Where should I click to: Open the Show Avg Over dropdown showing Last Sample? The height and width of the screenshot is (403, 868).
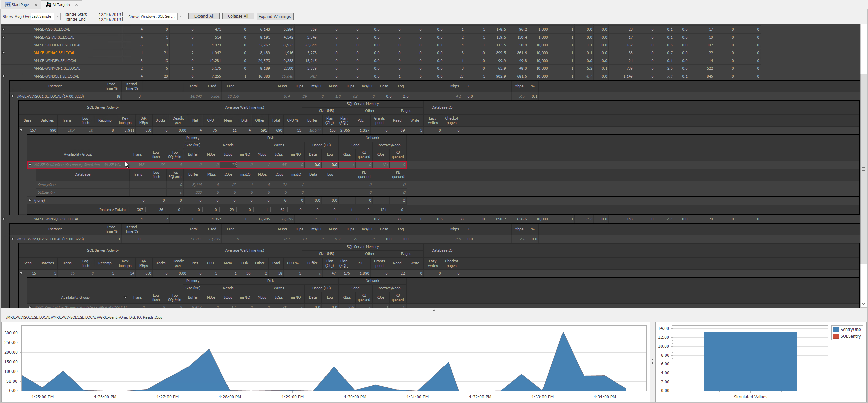[57, 16]
